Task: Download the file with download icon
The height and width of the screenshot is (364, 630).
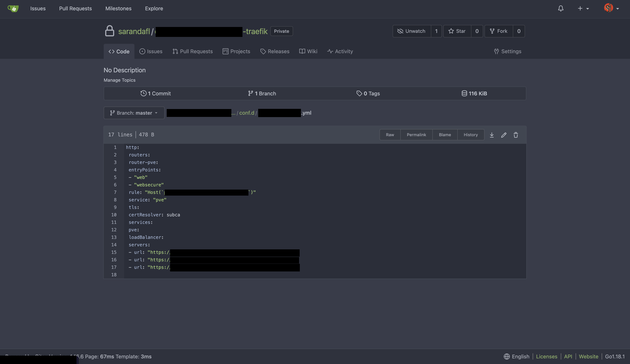Action: [x=491, y=135]
